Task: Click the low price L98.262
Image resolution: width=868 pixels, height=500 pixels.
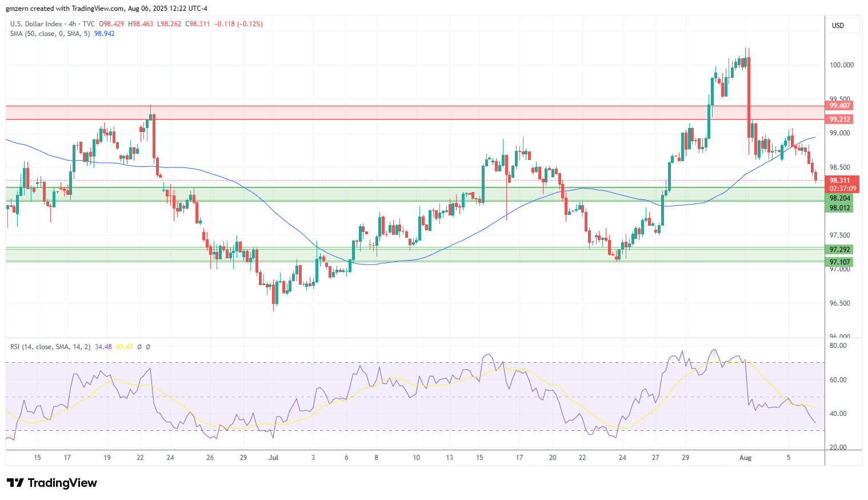Action: [x=169, y=24]
